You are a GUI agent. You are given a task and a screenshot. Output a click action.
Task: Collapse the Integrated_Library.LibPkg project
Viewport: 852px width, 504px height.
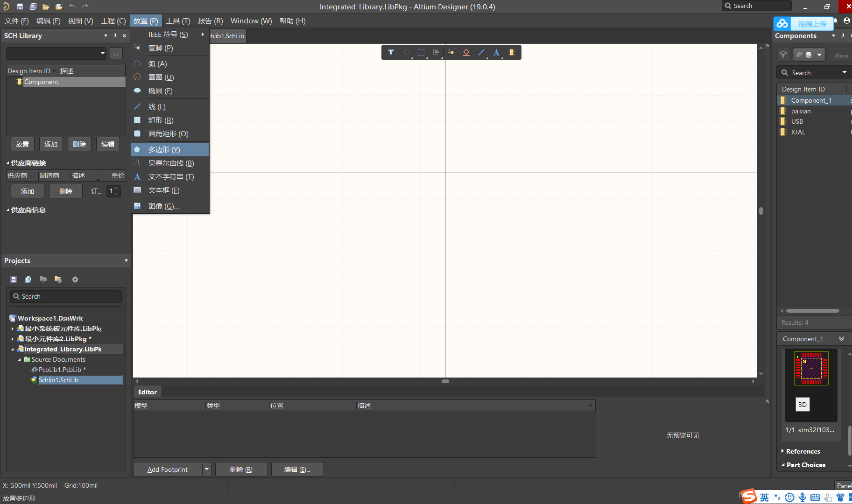(12, 349)
